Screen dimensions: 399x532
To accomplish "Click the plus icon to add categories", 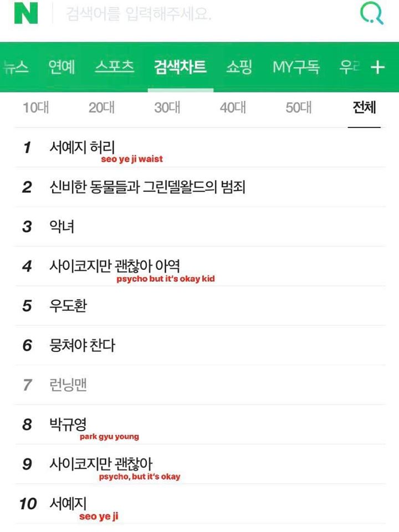I will 377,68.
